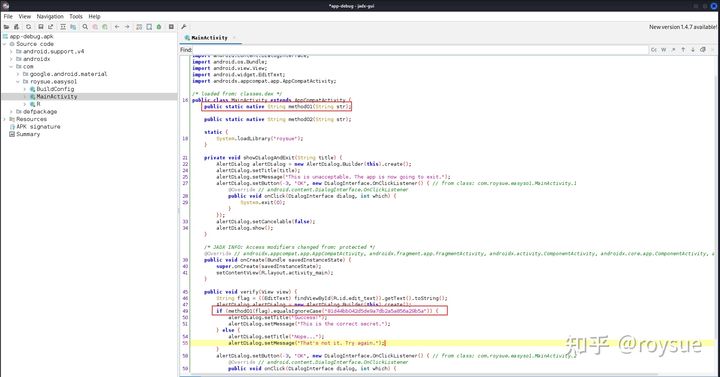Click the New version 1.4.7 available link
This screenshot has height=377, width=720.
pyautogui.click(x=682, y=27)
